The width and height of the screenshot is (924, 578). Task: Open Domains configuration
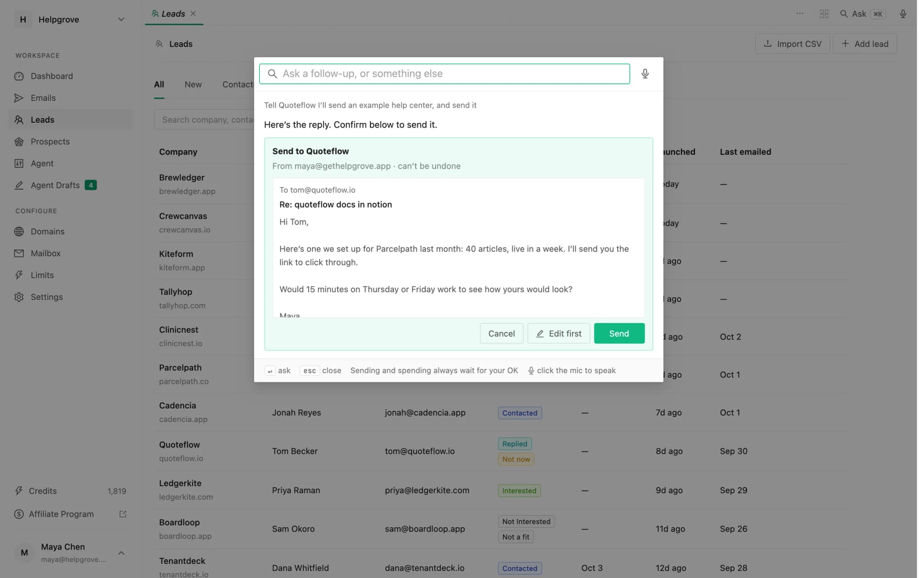click(x=71, y=231)
